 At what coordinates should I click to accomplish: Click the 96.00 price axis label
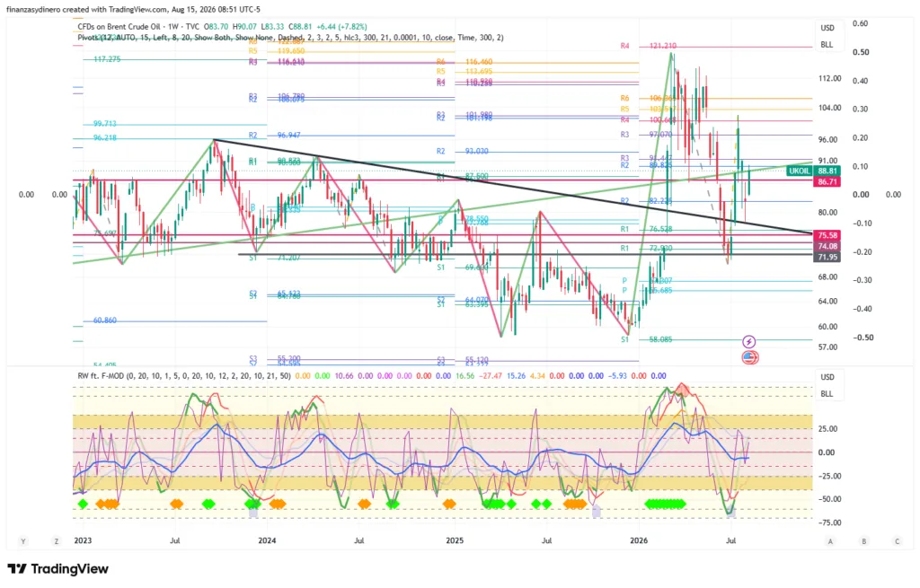click(827, 139)
